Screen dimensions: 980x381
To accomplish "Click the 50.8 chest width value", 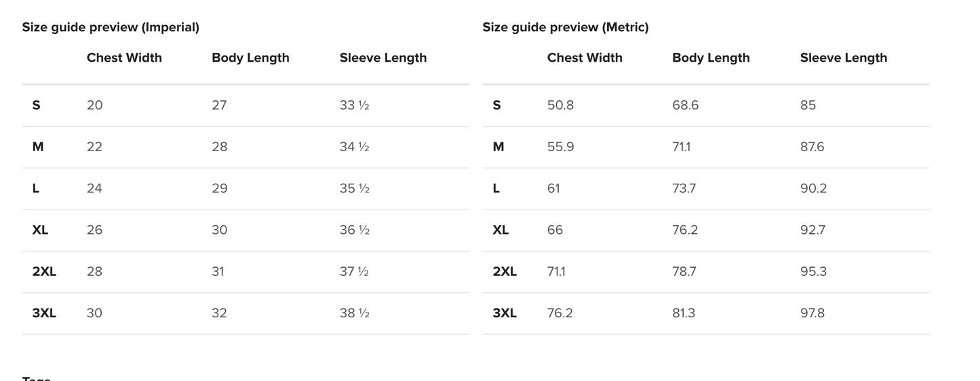I will (x=560, y=105).
